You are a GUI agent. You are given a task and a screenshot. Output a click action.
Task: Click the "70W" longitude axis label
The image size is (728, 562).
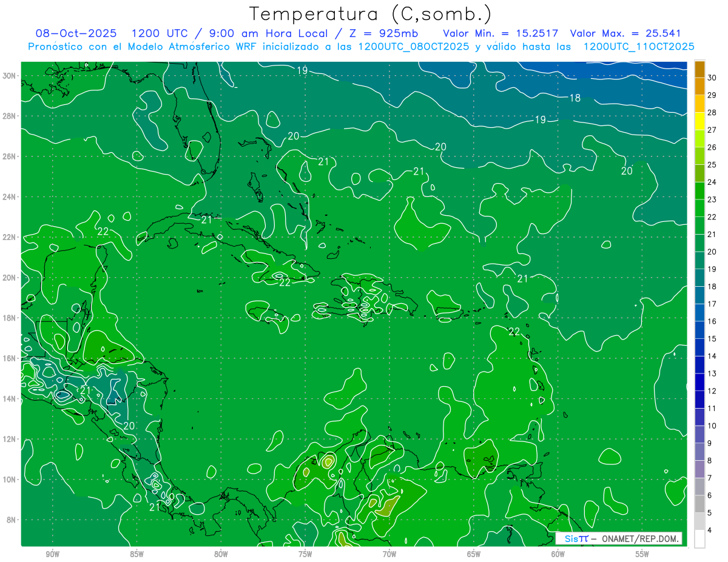389,554
